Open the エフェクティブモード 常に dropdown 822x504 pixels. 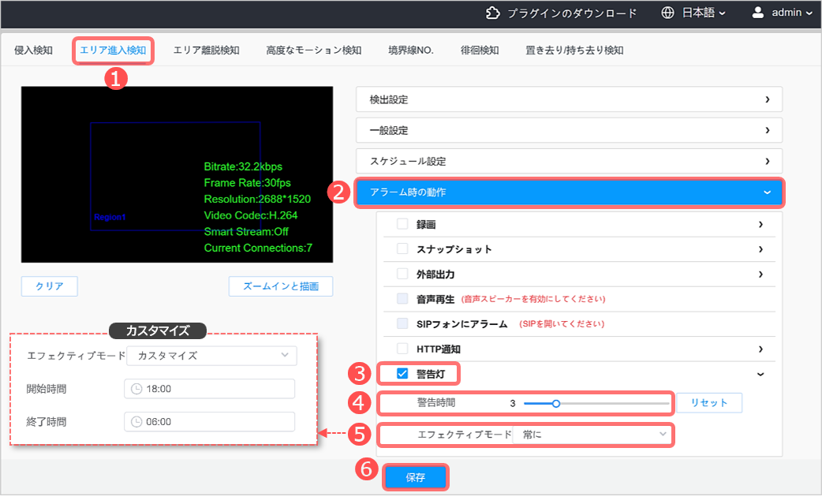591,435
